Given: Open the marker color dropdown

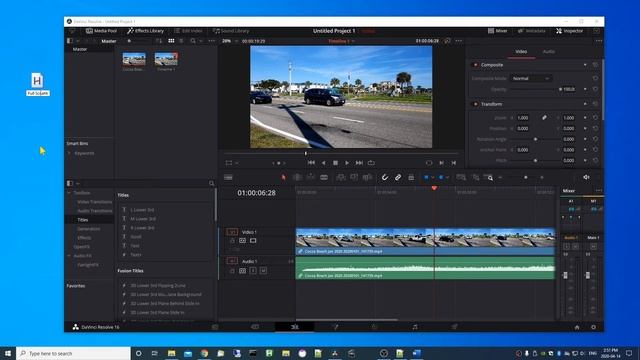Looking at the screenshot, I should 448,177.
